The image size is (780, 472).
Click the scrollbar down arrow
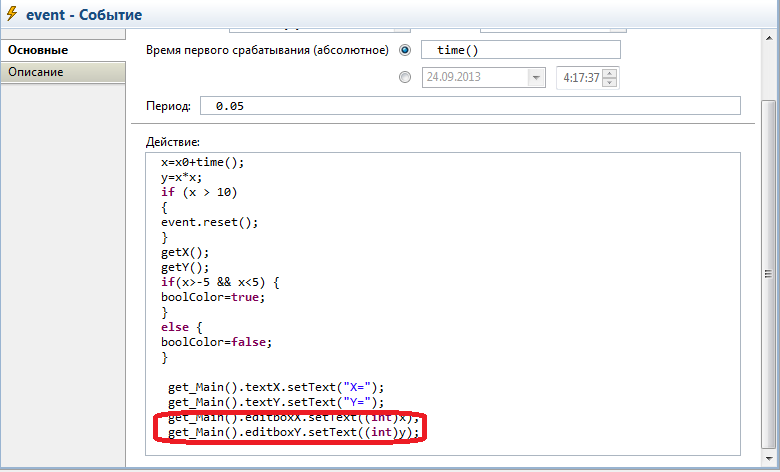768,458
